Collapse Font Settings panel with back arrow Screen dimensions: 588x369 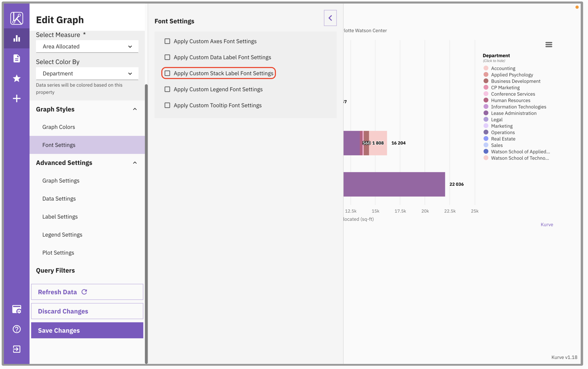[330, 18]
